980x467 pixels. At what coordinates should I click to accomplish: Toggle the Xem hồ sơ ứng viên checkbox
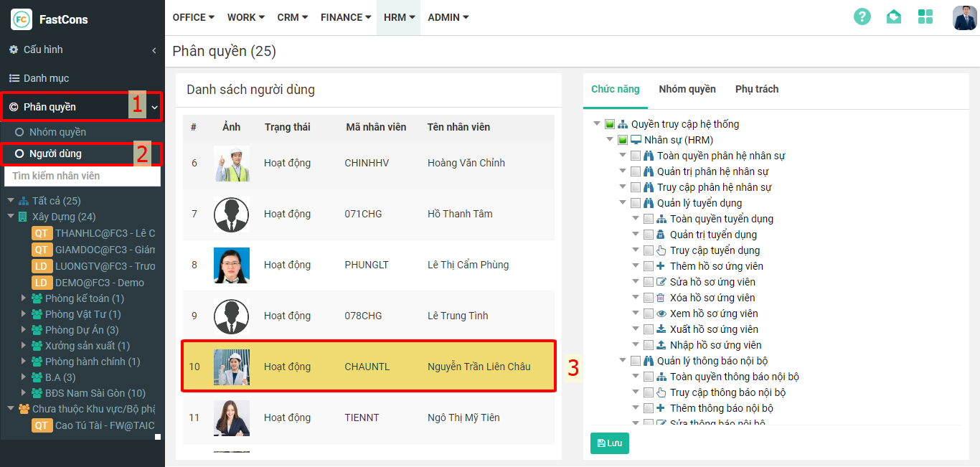tap(649, 313)
